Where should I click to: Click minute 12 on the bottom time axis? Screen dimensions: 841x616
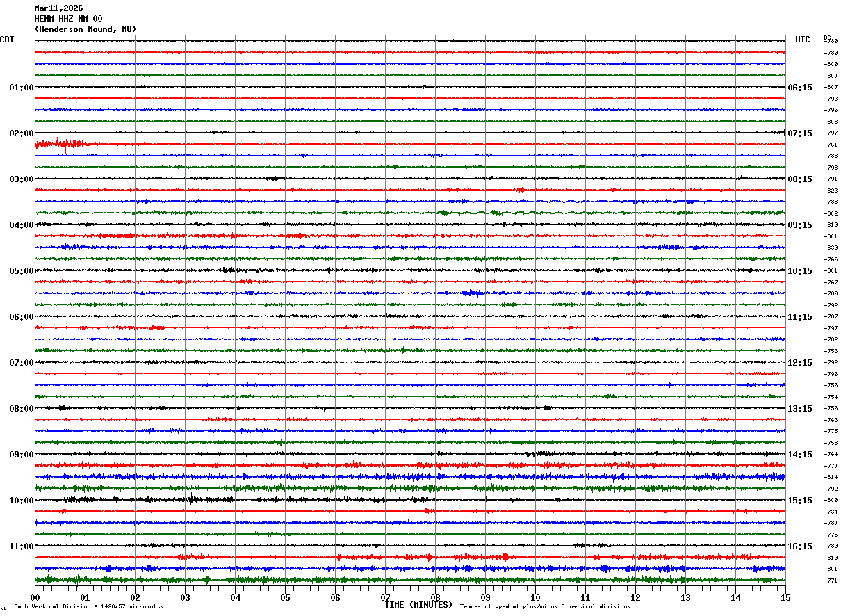635,597
